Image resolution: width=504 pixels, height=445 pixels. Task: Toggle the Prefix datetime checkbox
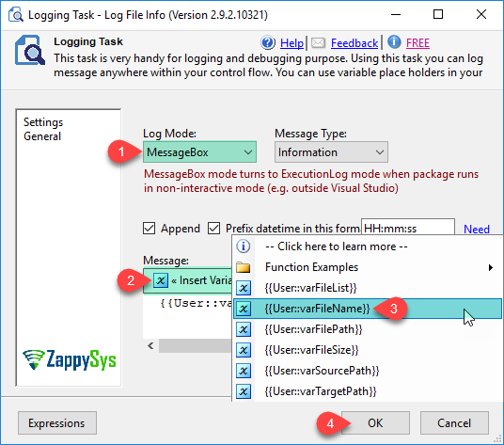tap(213, 229)
